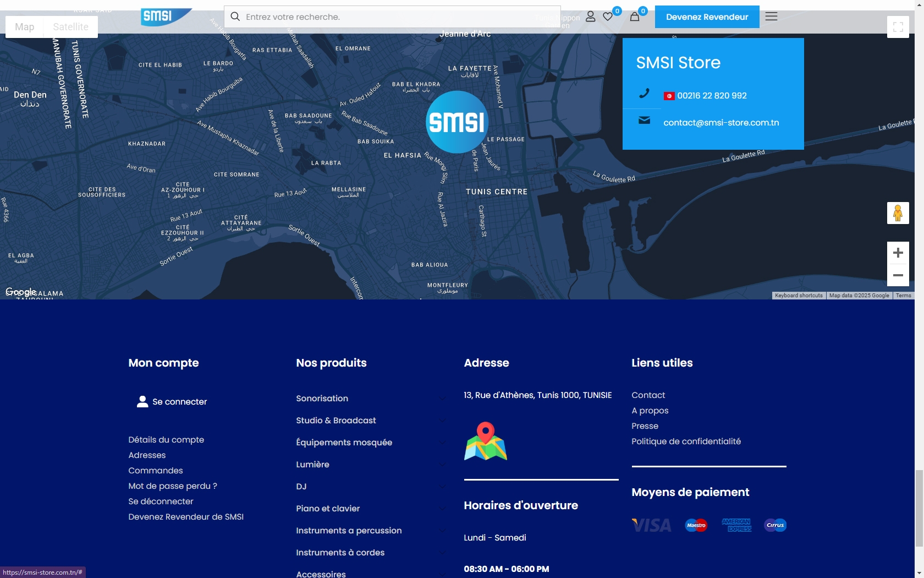Switch map to Satellite view
This screenshot has width=924, height=578.
[70, 27]
